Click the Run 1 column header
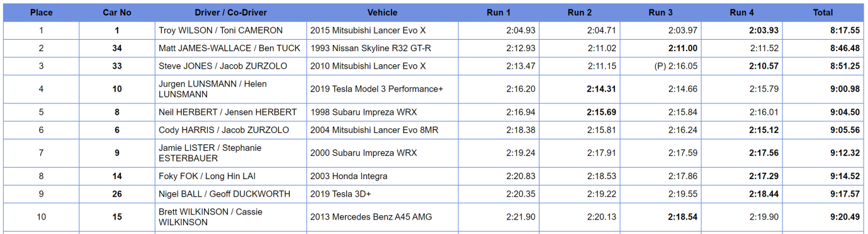Screen dimensions: 868x234 [x=499, y=13]
